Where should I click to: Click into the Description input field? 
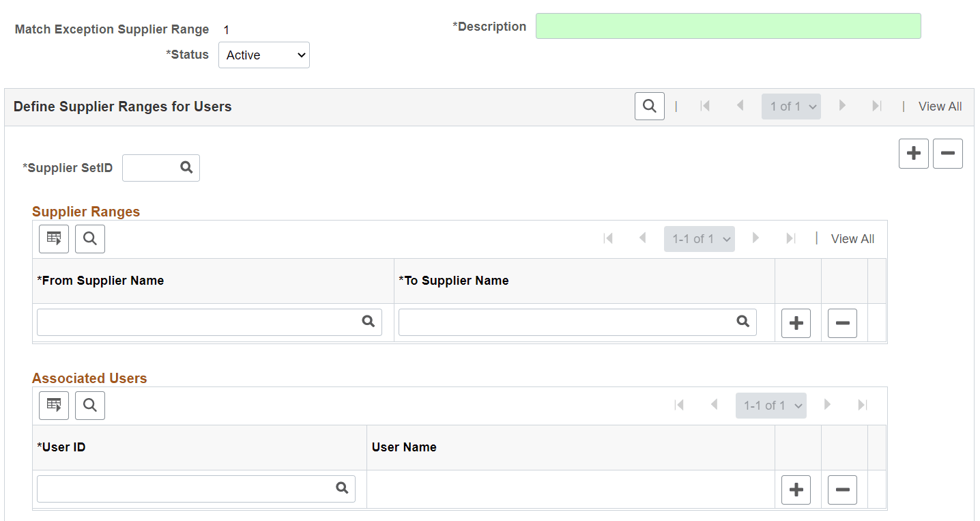pyautogui.click(x=729, y=25)
